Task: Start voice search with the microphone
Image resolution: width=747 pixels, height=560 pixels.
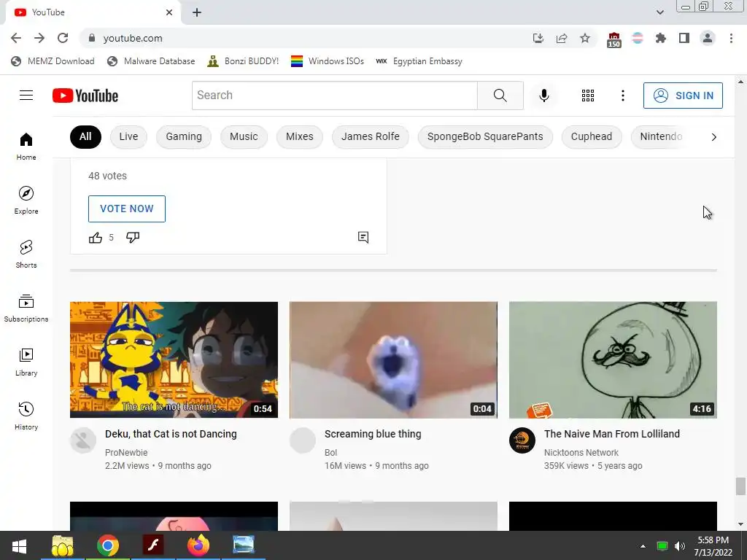Action: pyautogui.click(x=543, y=96)
